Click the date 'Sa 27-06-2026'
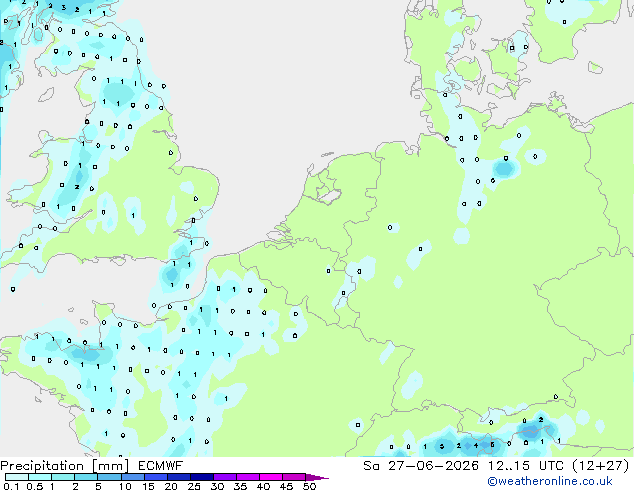The height and width of the screenshot is (490, 634). click(x=421, y=466)
